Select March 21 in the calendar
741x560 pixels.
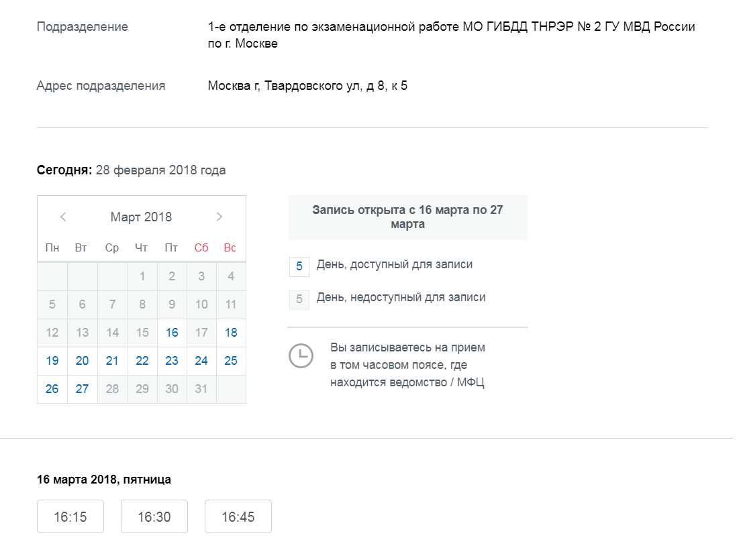pyautogui.click(x=112, y=361)
